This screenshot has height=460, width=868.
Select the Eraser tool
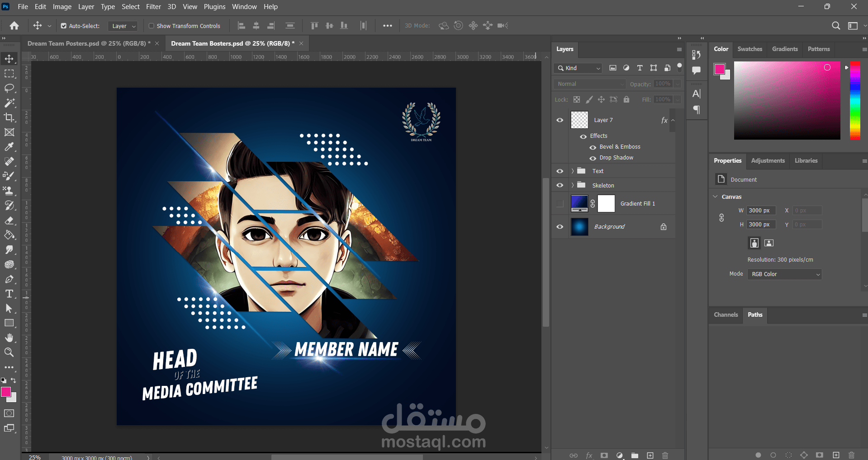pyautogui.click(x=9, y=221)
